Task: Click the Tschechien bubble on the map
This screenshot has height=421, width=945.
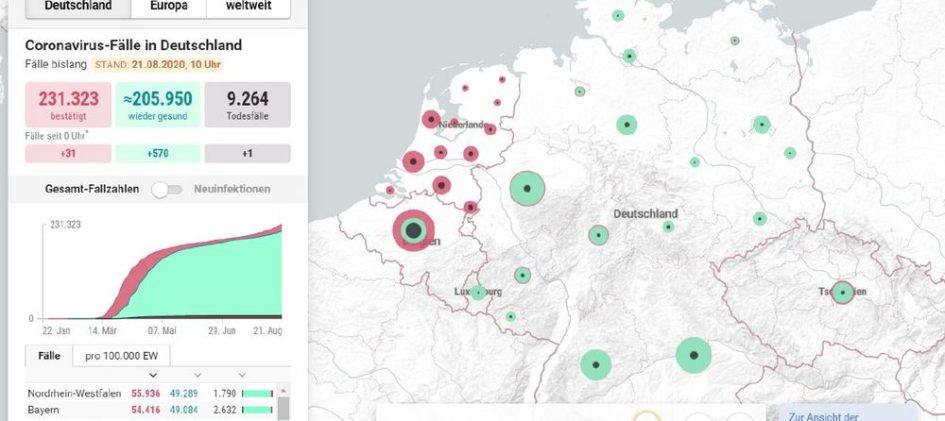Action: point(843,292)
